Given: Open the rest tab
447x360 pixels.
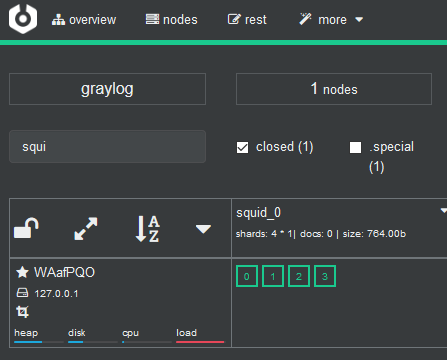Looking at the screenshot, I should tap(247, 20).
